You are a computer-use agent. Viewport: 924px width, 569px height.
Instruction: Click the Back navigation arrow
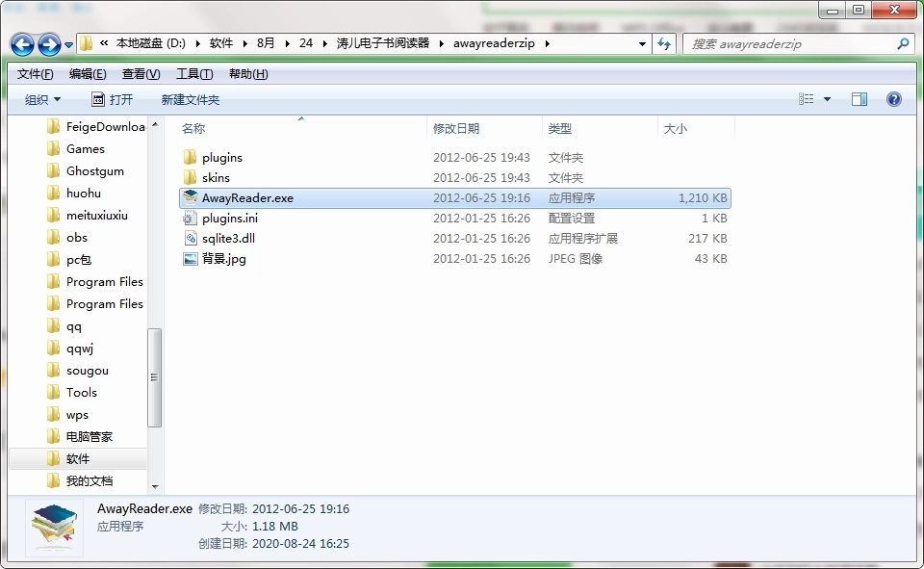(21, 44)
